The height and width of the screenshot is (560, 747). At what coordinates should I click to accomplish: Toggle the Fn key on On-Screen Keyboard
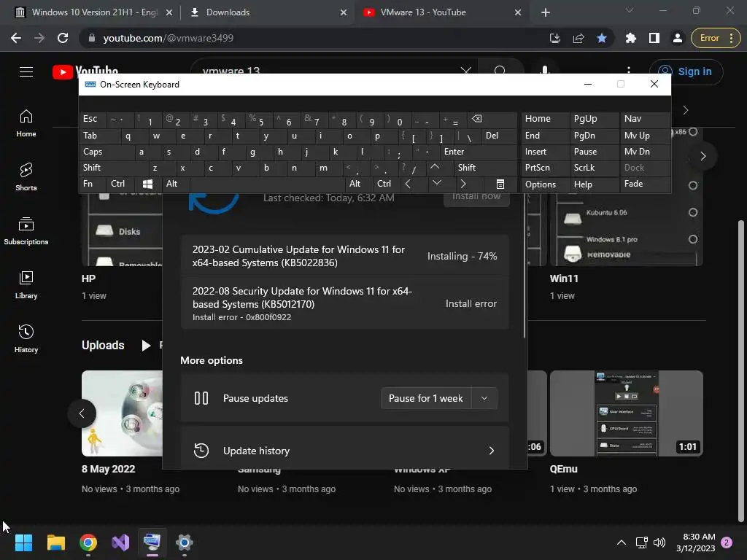(x=93, y=184)
